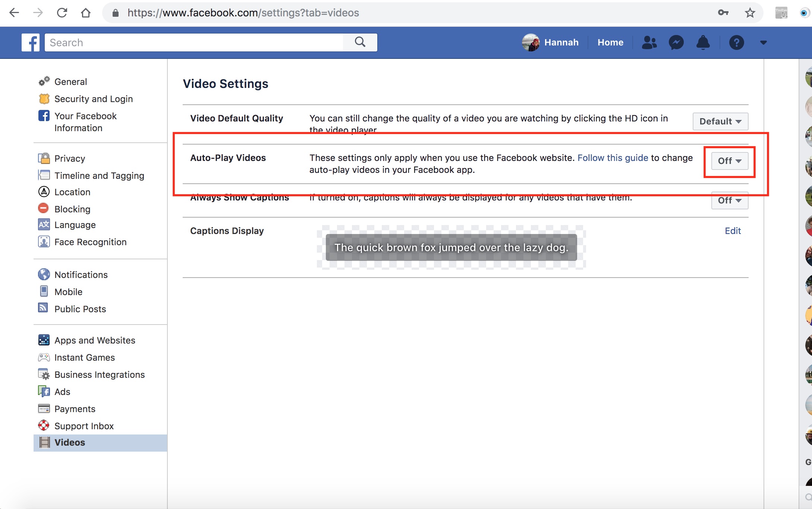The image size is (812, 509).
Task: Click the padlock site info icon
Action: tap(116, 13)
